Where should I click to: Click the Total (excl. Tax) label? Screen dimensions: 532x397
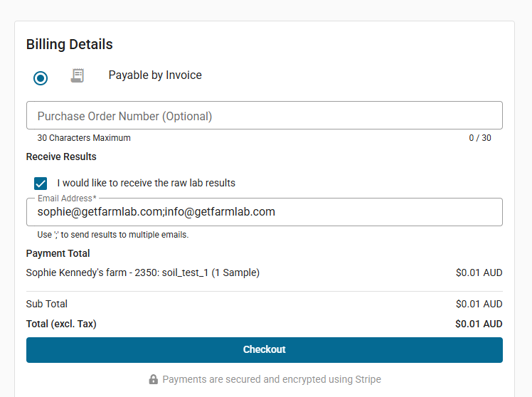pos(61,324)
